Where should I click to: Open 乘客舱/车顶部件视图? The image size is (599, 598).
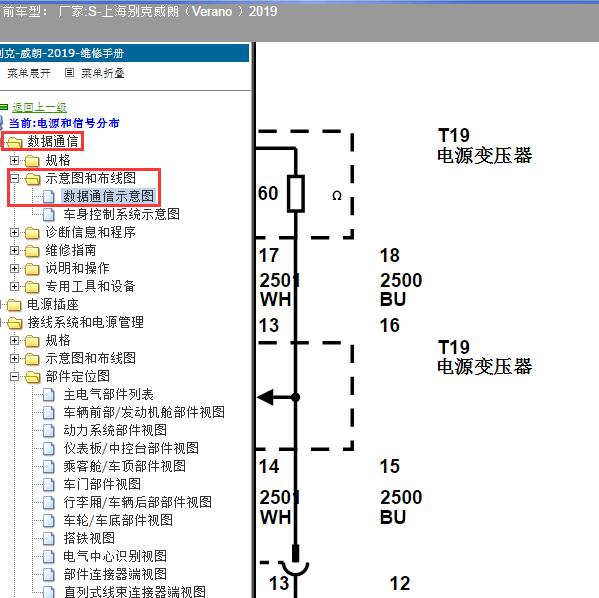tap(125, 466)
